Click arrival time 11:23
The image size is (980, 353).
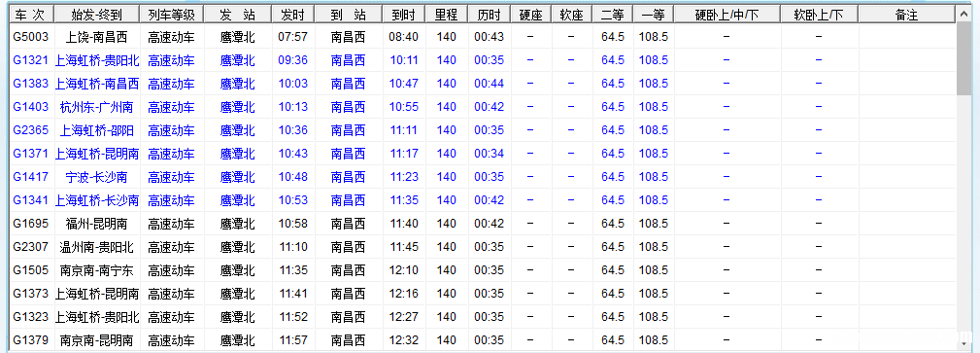point(404,177)
